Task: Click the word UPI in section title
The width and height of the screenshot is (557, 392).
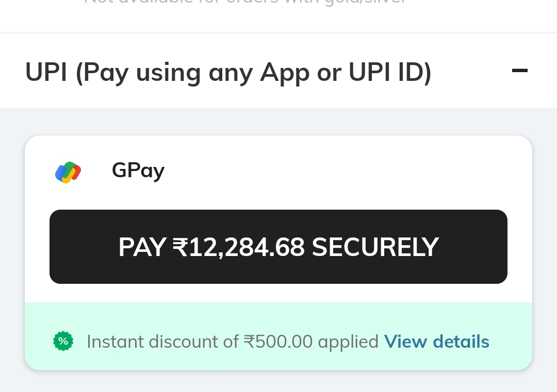Action: pos(46,72)
